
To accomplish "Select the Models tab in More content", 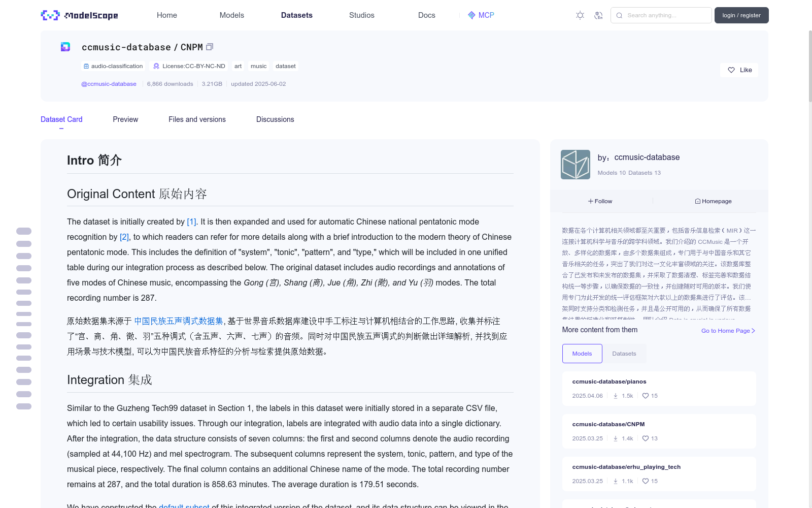I will [x=582, y=354].
